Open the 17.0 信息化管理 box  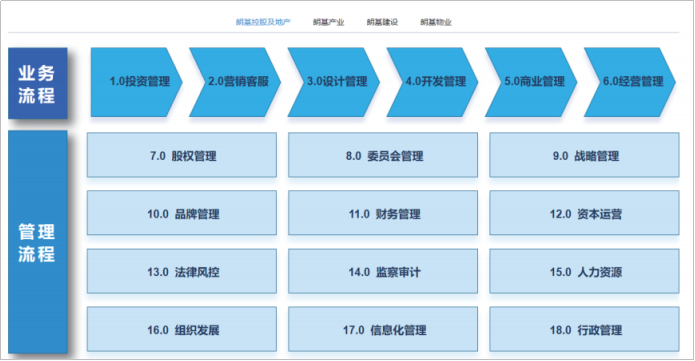click(383, 329)
